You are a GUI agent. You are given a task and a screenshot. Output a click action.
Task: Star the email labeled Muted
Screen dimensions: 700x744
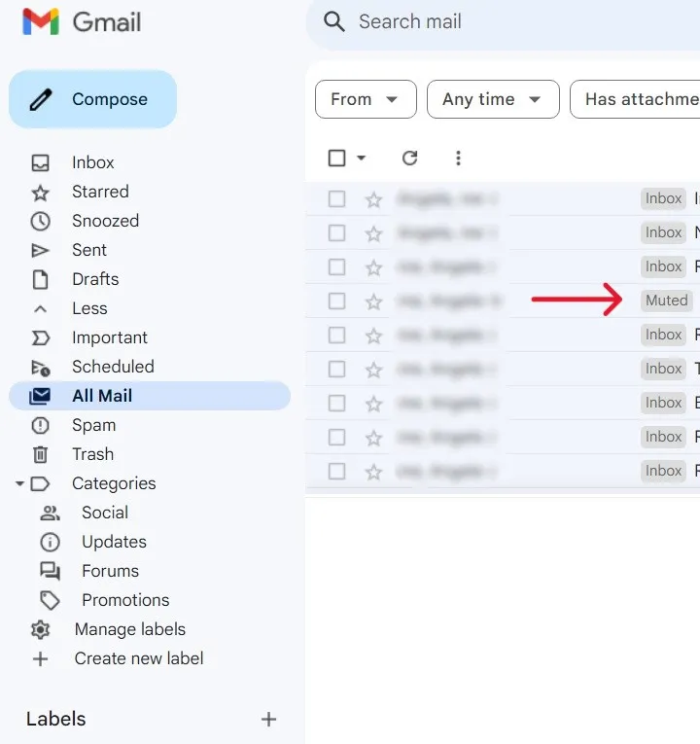[373, 301]
